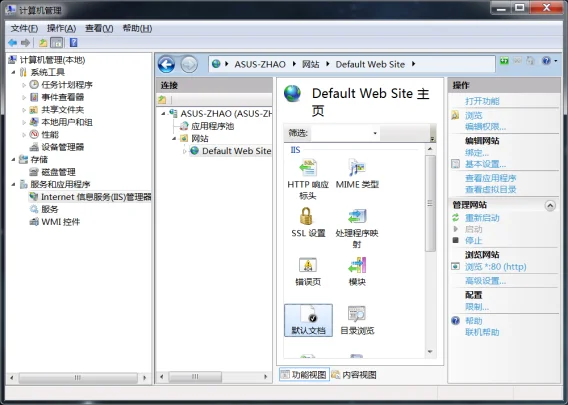Click the 编辑权限... link
568x405 pixels.
point(485,127)
